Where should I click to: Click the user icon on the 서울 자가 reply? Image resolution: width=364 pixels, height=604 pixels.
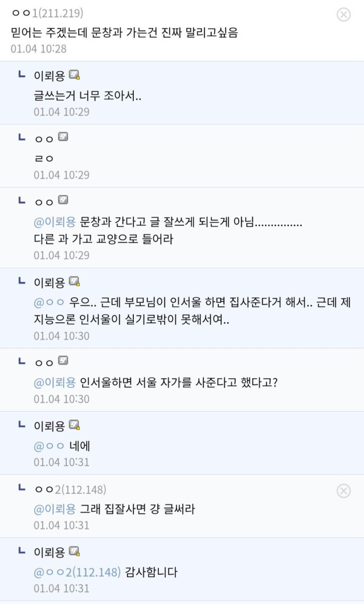(x=63, y=360)
